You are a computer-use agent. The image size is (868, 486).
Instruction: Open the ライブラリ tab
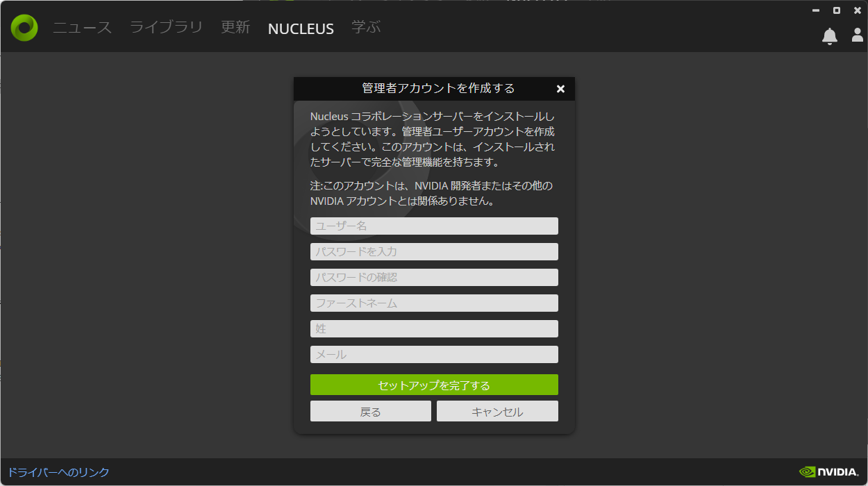[x=165, y=28]
